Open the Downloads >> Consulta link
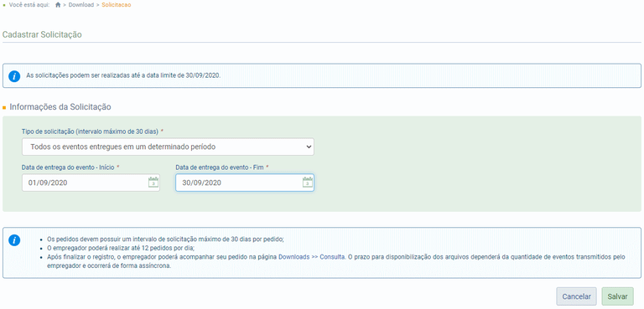This screenshot has height=309, width=644. click(x=312, y=257)
